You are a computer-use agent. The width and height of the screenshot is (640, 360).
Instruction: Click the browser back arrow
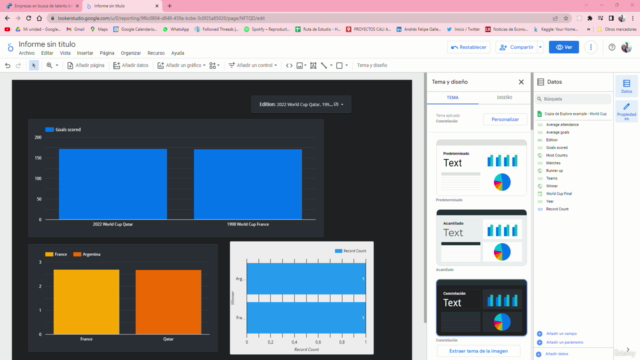(7, 18)
